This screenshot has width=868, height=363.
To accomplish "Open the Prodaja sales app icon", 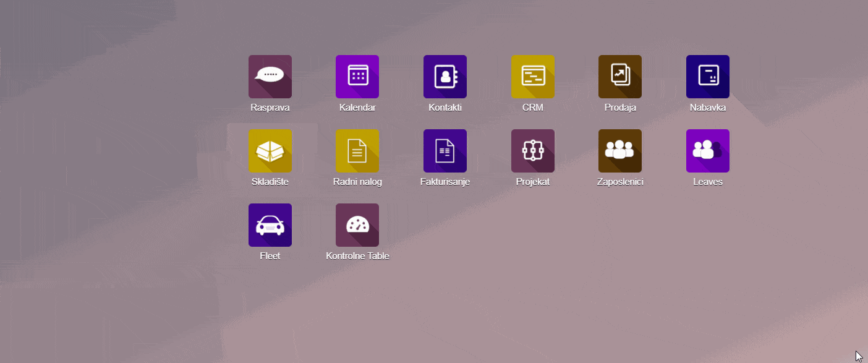I will pyautogui.click(x=620, y=77).
